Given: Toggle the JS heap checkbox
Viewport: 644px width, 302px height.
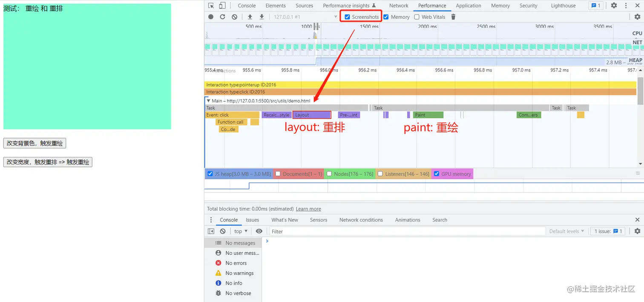Looking at the screenshot, I should pos(210,174).
